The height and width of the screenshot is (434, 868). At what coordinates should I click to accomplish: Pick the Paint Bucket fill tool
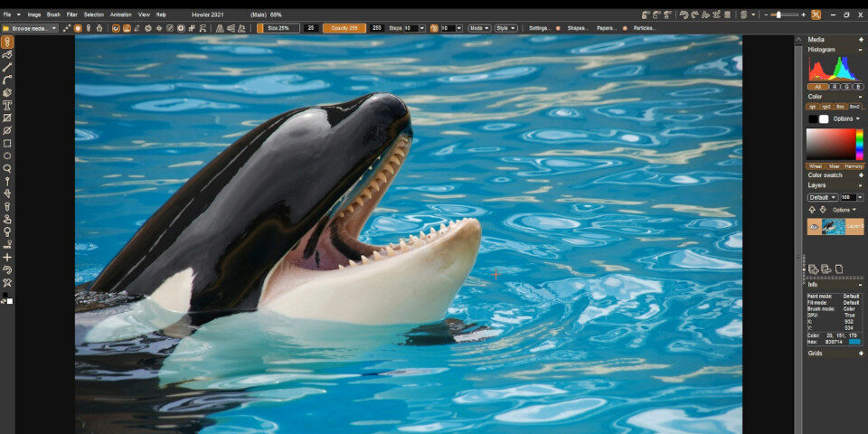click(x=7, y=92)
